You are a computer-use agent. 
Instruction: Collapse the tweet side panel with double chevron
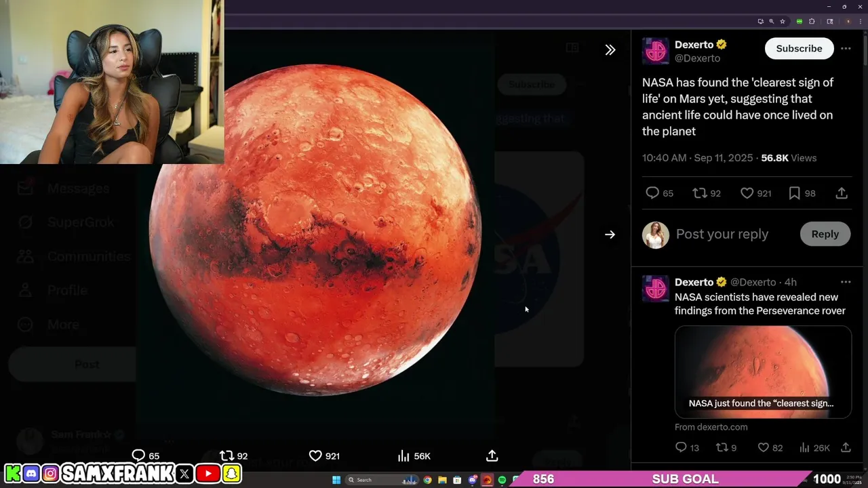click(610, 49)
